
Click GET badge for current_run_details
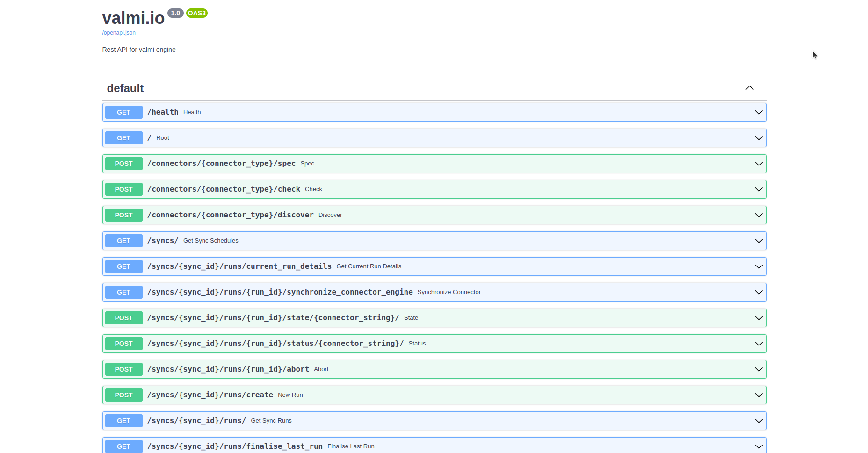124,266
